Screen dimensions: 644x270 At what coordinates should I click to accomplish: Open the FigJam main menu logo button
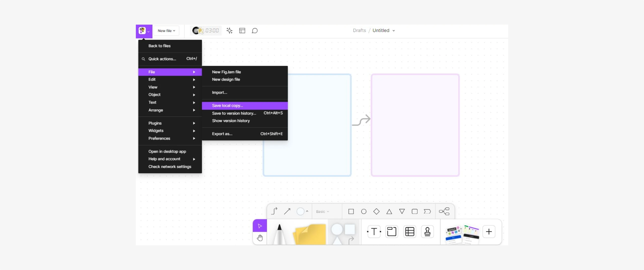click(144, 31)
